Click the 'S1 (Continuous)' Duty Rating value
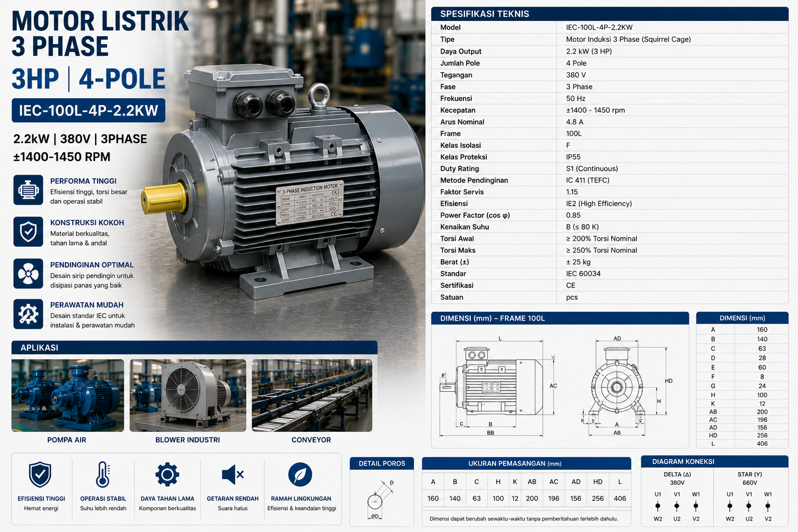This screenshot has width=798, height=532. [592, 168]
